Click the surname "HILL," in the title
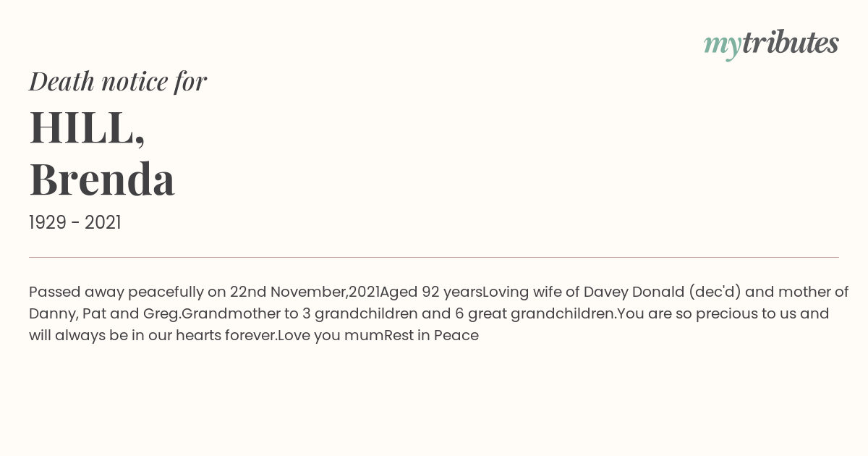 click(x=88, y=128)
